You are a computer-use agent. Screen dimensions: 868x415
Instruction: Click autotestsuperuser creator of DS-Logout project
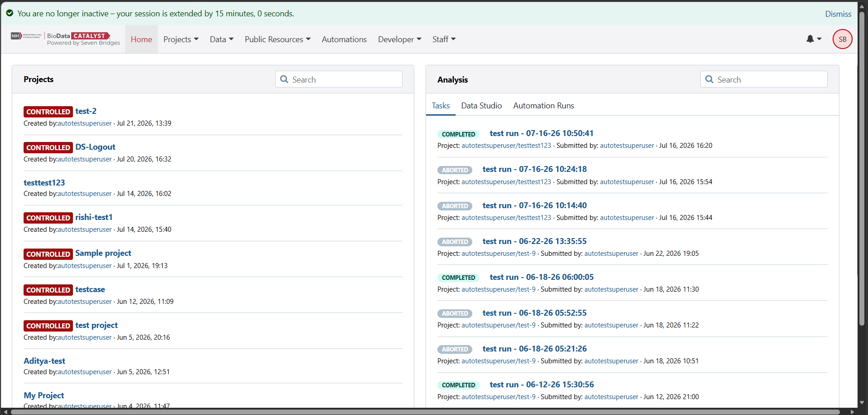coord(85,159)
